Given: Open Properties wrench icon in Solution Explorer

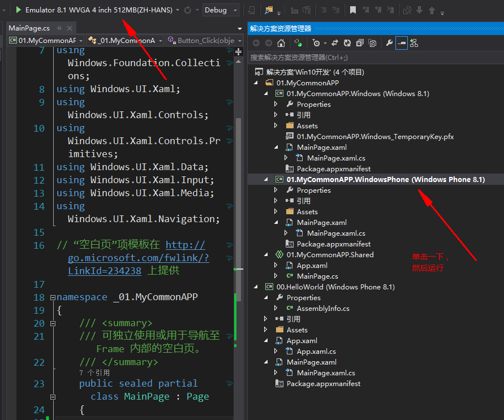Looking at the screenshot, I should pos(389,43).
